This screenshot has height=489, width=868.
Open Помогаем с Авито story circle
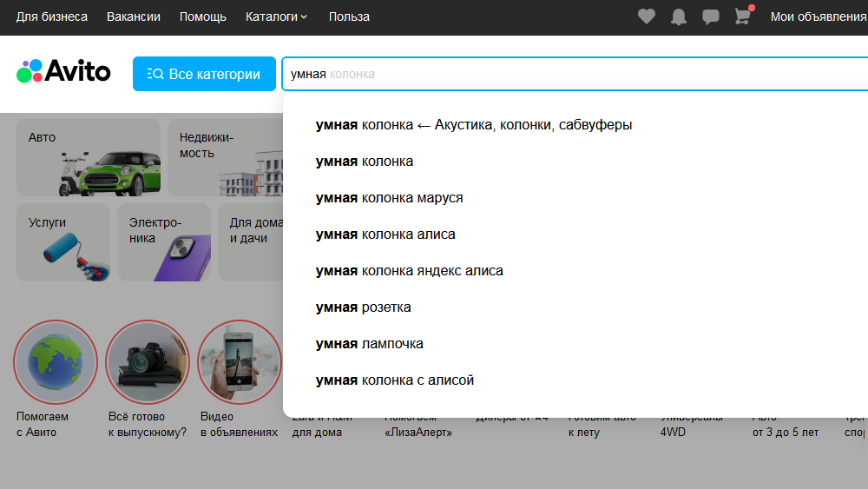(x=56, y=362)
